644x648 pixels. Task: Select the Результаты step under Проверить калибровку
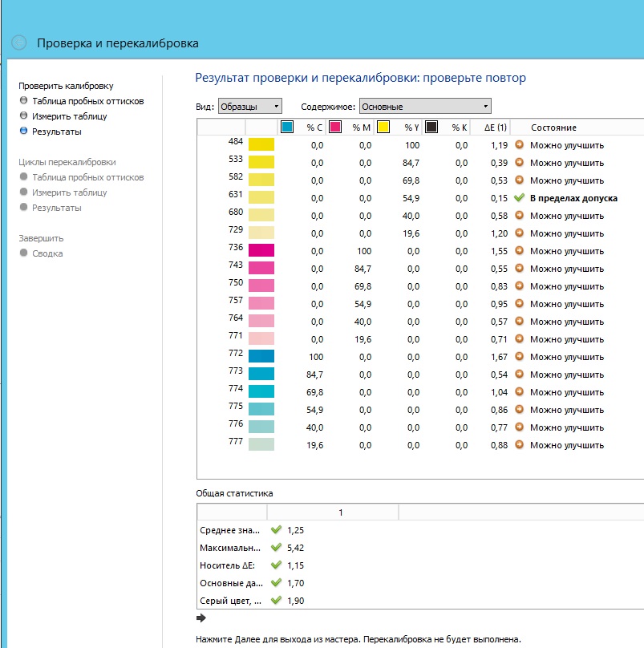(56, 132)
